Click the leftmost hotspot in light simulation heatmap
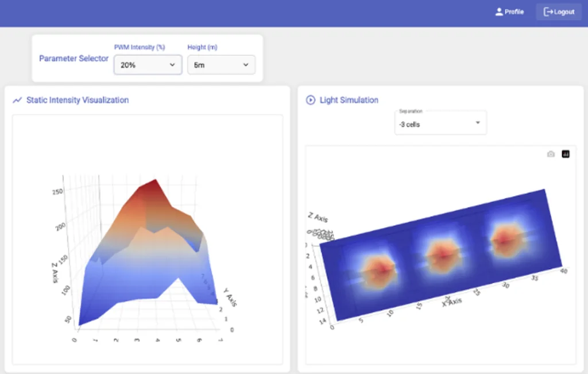 click(378, 265)
